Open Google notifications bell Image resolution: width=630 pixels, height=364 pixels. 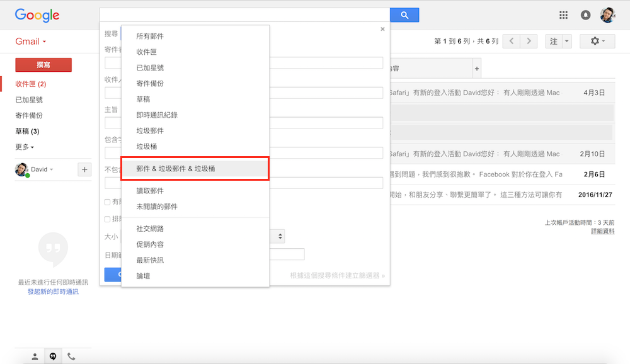point(585,15)
